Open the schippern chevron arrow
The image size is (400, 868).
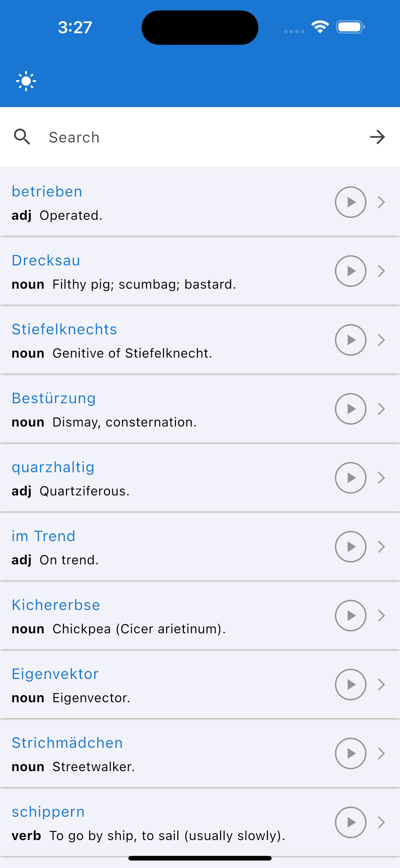[x=381, y=822]
